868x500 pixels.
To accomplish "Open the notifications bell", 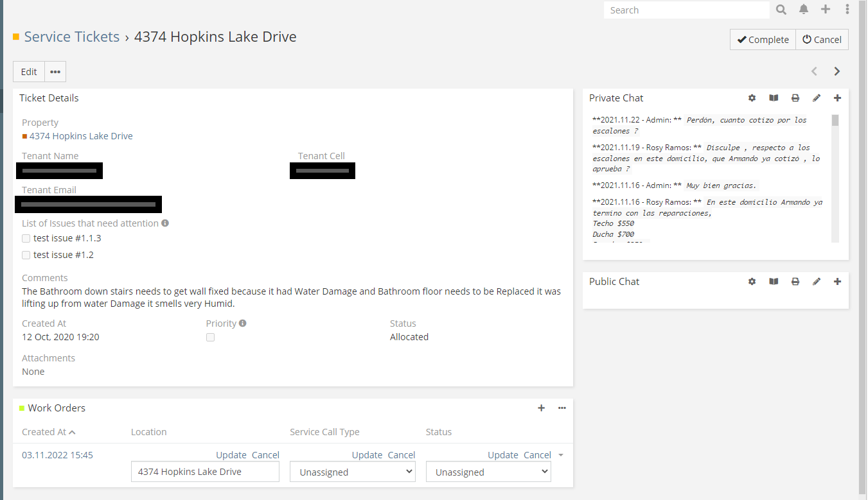I will [x=804, y=10].
